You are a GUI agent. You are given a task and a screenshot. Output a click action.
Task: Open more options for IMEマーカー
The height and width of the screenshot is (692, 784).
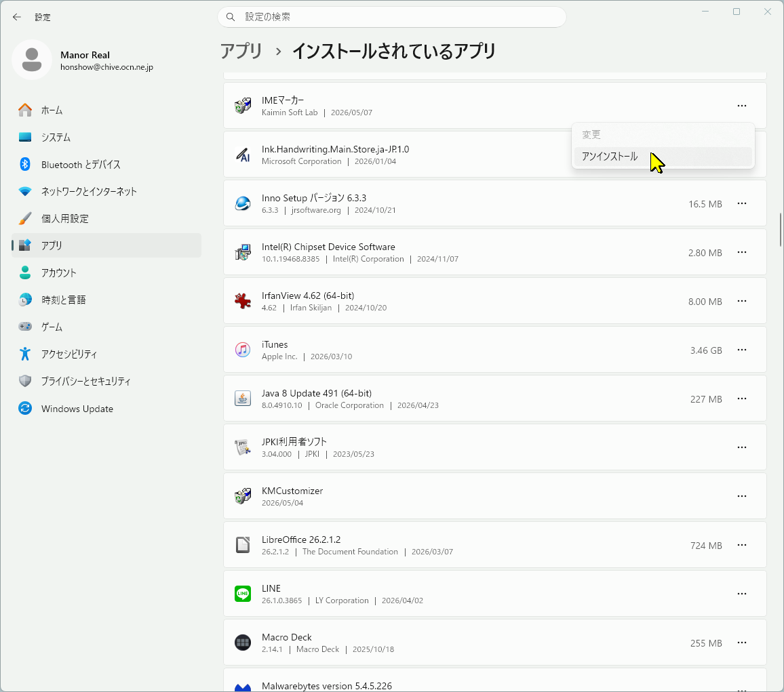(742, 106)
